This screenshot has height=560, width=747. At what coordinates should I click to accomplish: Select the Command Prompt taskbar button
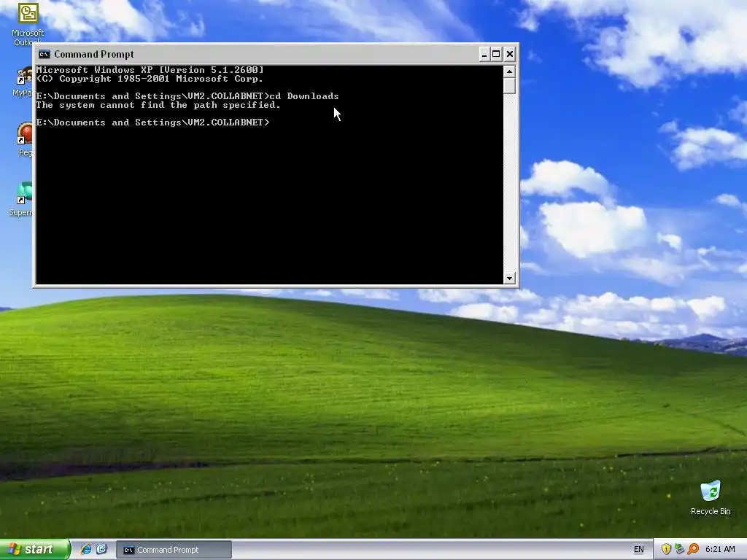coord(174,550)
